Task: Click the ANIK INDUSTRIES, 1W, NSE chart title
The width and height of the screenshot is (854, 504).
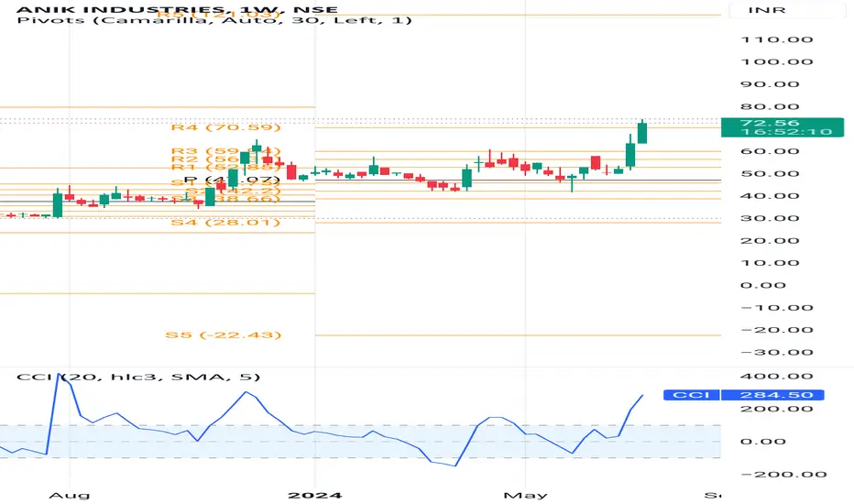Action: [x=177, y=9]
